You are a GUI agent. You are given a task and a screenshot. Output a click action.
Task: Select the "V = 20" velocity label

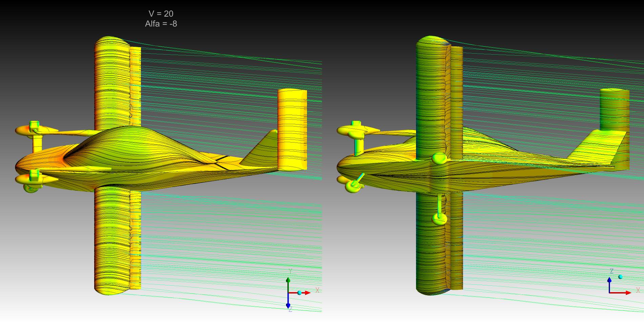161,14
